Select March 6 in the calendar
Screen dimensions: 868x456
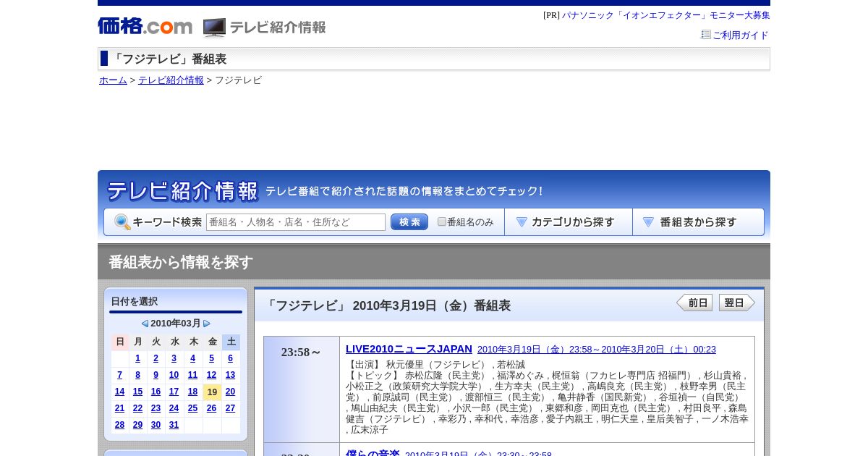(230, 358)
